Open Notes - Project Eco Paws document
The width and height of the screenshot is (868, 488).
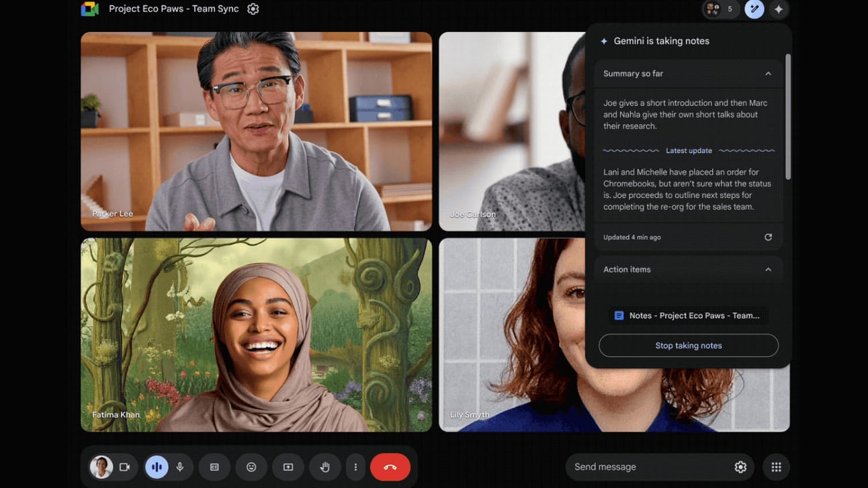[x=688, y=315]
